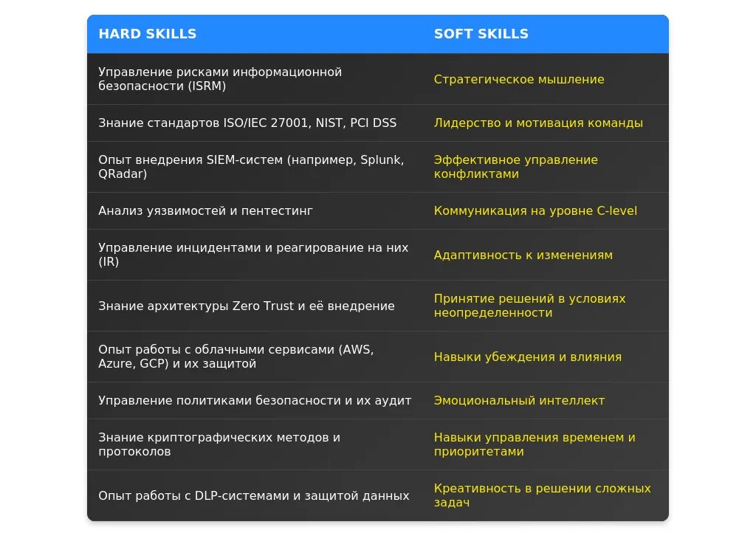
Task: Select 'Навыки управления временем и приоритетами' cell
Action: 546,444
